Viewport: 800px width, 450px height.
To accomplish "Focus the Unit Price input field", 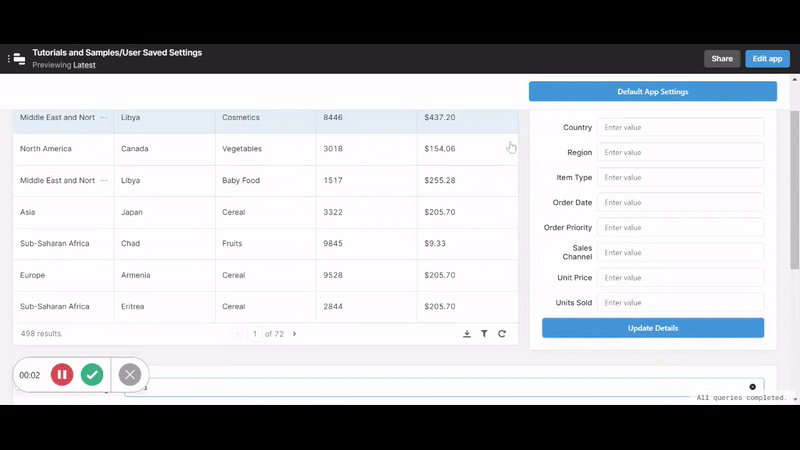I will pyautogui.click(x=681, y=278).
